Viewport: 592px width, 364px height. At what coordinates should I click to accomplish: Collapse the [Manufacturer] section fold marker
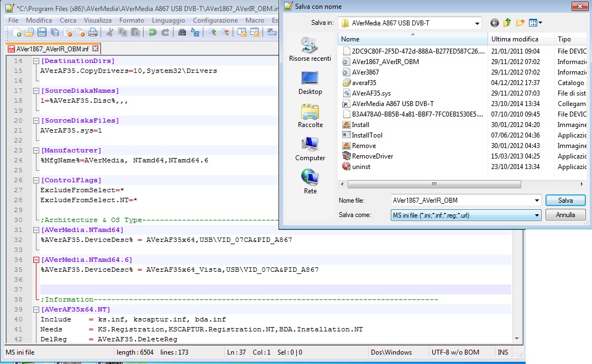(x=36, y=150)
